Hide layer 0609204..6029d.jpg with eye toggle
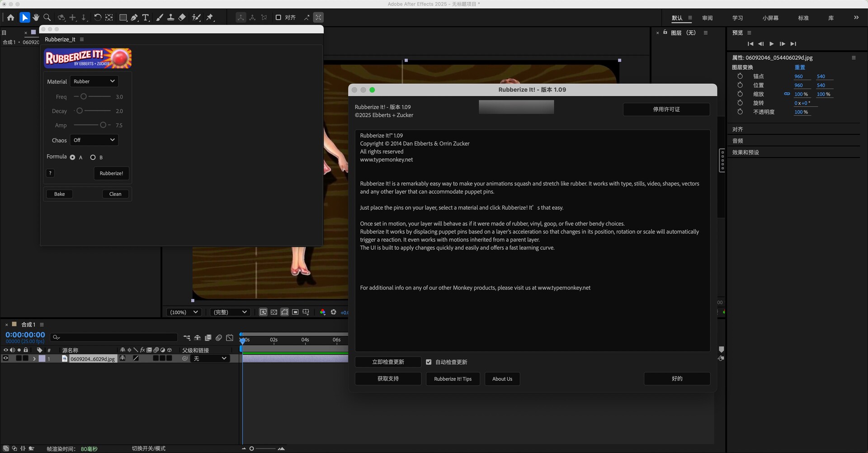The height and width of the screenshot is (453, 868). click(x=6, y=358)
